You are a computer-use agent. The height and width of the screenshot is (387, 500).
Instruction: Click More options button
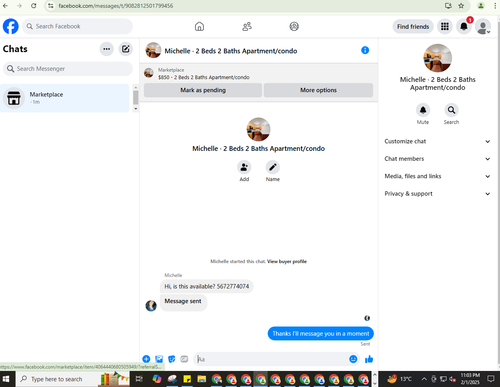[318, 90]
